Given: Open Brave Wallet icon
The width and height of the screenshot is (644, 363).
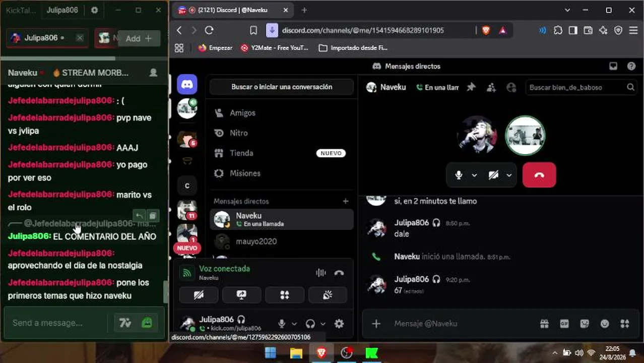Looking at the screenshot, I should click(x=588, y=30).
